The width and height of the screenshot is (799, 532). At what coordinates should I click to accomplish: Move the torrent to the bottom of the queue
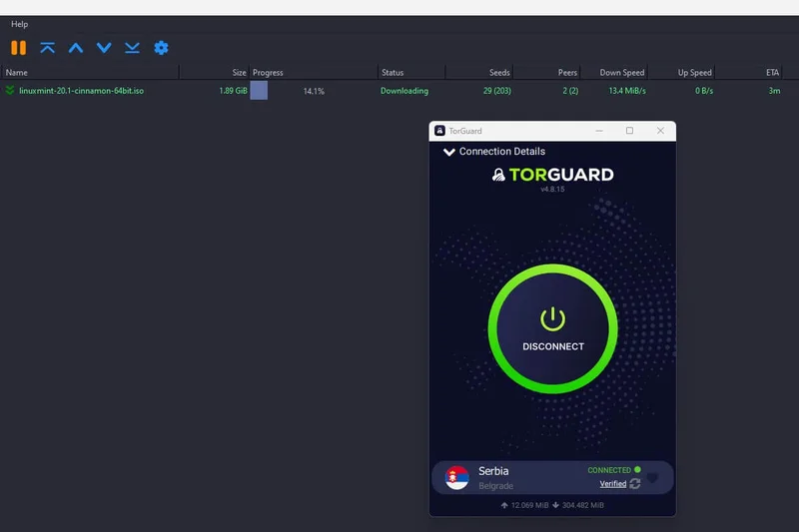click(x=132, y=48)
